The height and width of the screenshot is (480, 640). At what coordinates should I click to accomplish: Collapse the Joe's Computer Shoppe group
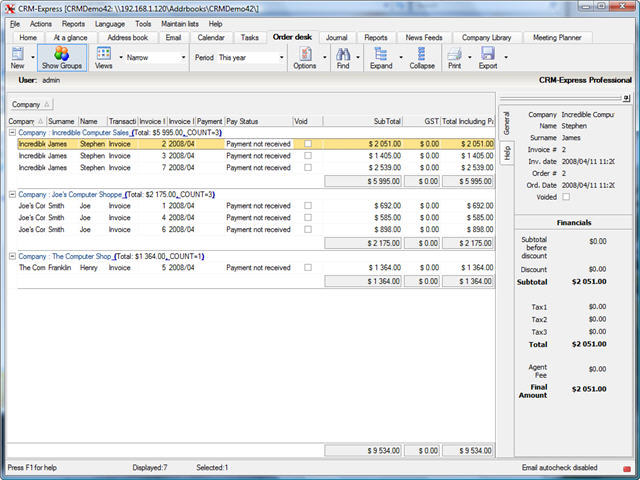[12, 194]
